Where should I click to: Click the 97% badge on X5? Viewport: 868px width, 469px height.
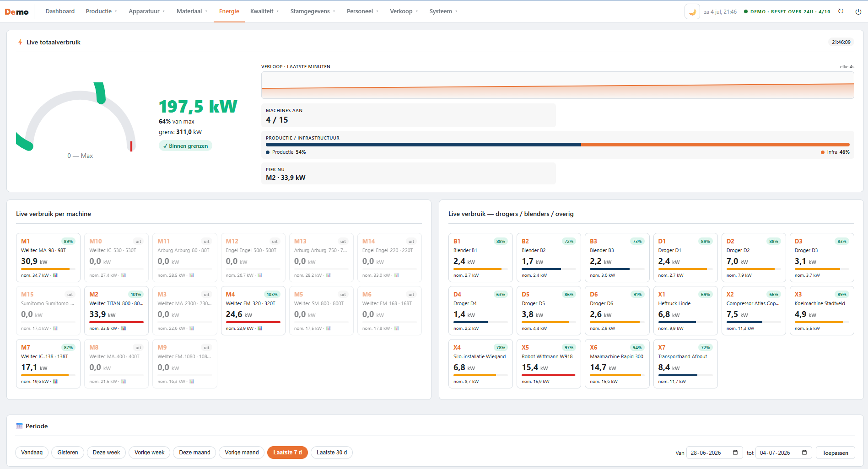tap(569, 348)
